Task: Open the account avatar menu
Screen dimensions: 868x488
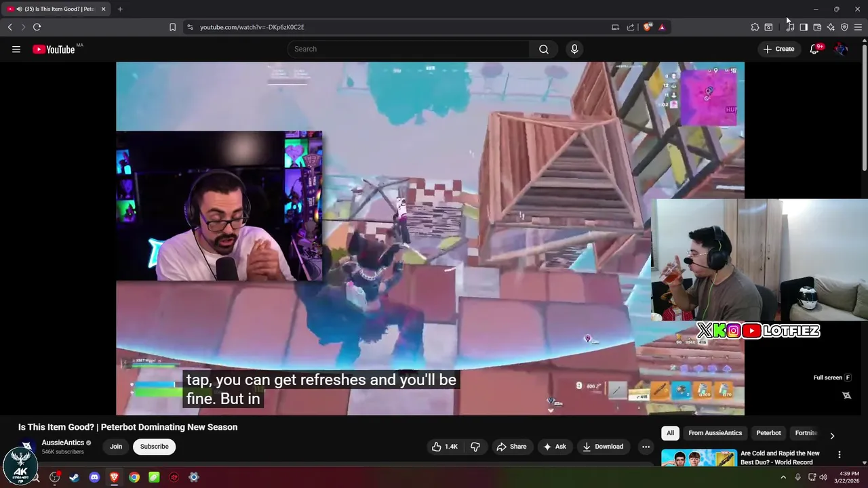Action: 841,49
